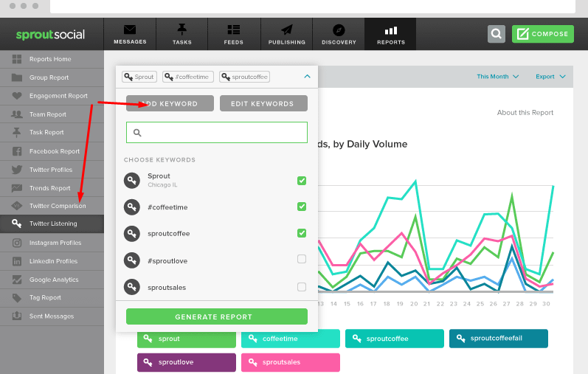The width and height of the screenshot is (588, 374).
Task: Click the Instagram Profiles camera icon
Action: [17, 243]
